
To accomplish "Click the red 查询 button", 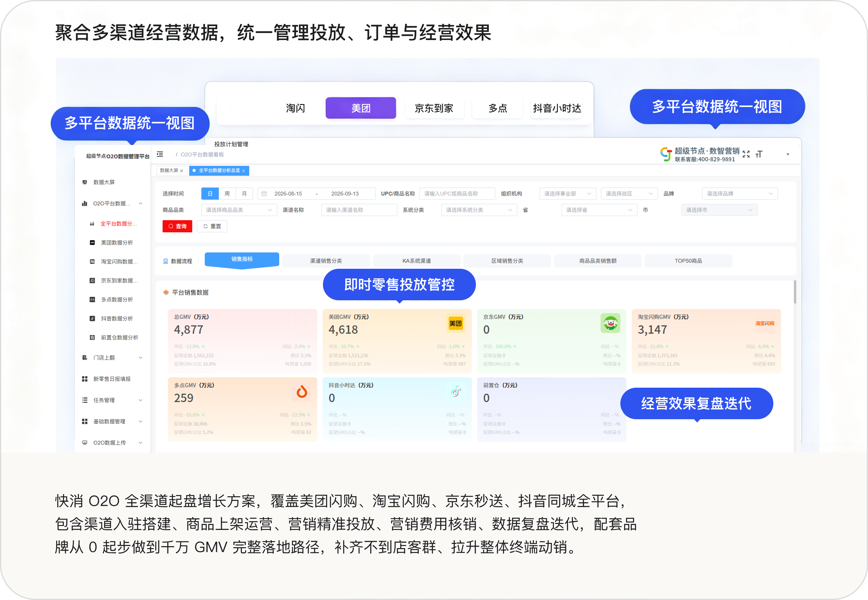I will (x=177, y=226).
